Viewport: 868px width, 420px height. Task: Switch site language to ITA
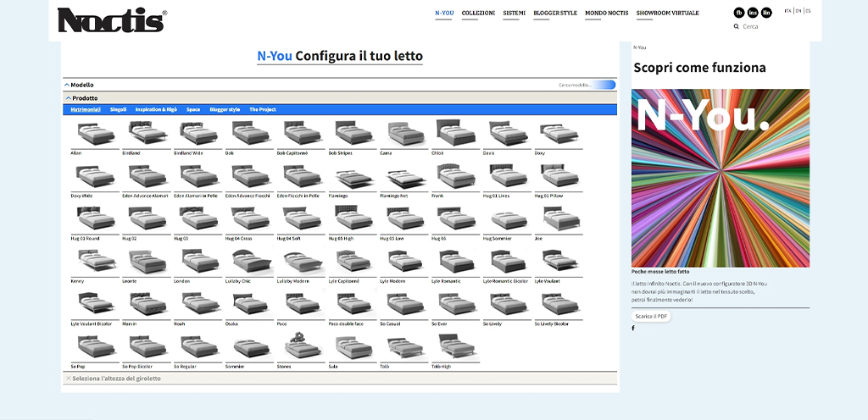pyautogui.click(x=787, y=11)
